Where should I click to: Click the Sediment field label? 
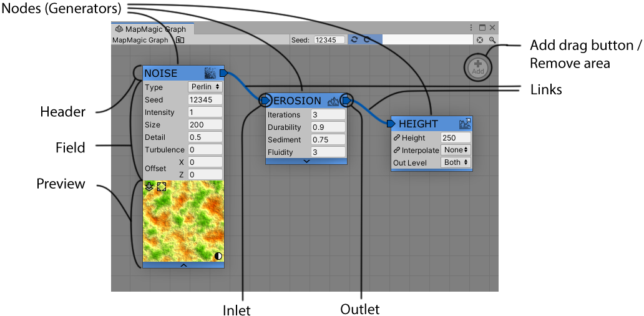tap(284, 140)
